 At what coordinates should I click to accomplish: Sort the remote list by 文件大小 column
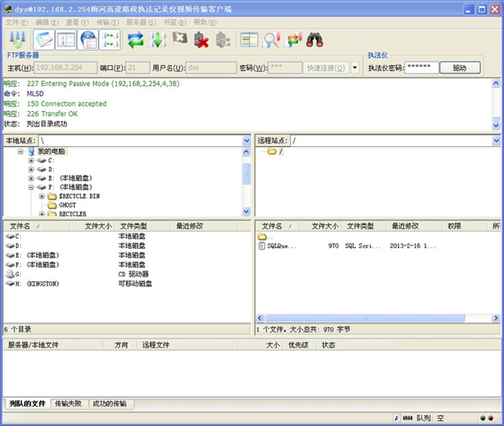coord(325,226)
